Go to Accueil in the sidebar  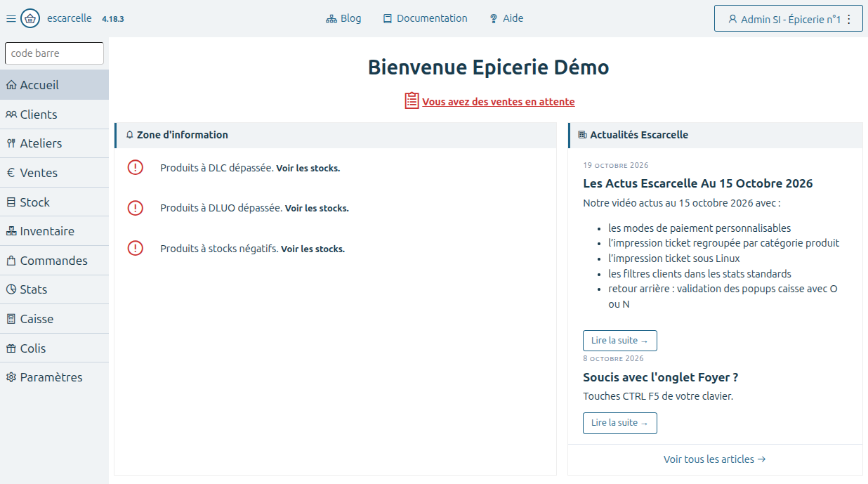point(54,85)
